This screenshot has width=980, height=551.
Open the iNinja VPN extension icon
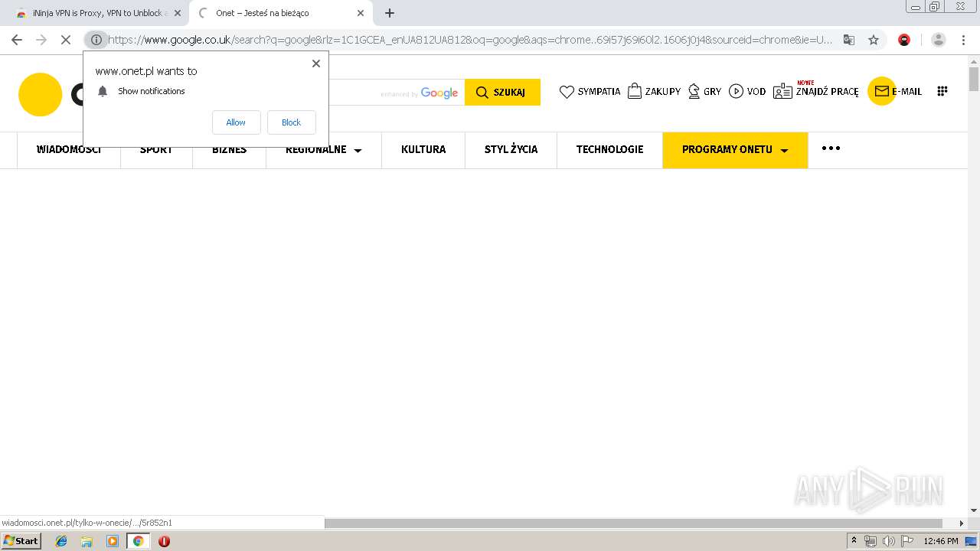click(904, 40)
